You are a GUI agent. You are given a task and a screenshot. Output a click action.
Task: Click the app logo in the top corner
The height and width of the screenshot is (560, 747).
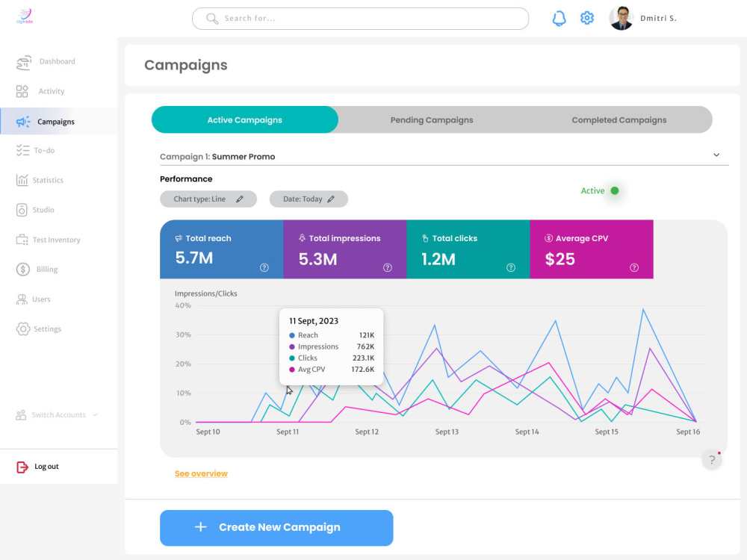coord(25,16)
